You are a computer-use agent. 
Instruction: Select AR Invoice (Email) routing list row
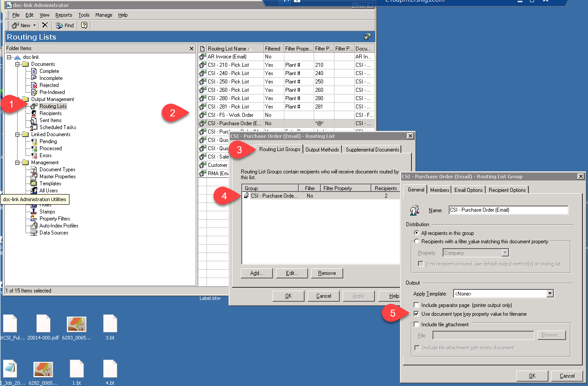tap(287, 57)
